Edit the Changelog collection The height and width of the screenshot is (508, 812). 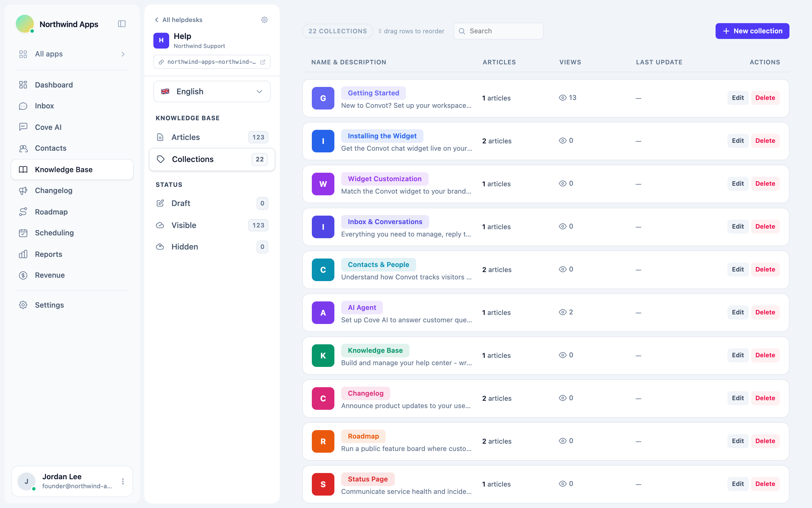click(738, 398)
